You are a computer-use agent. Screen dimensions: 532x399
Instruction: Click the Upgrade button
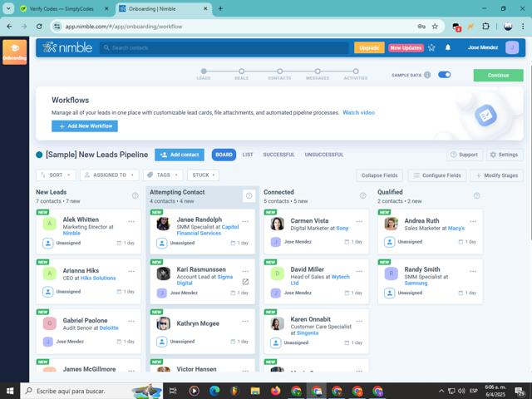coord(369,48)
